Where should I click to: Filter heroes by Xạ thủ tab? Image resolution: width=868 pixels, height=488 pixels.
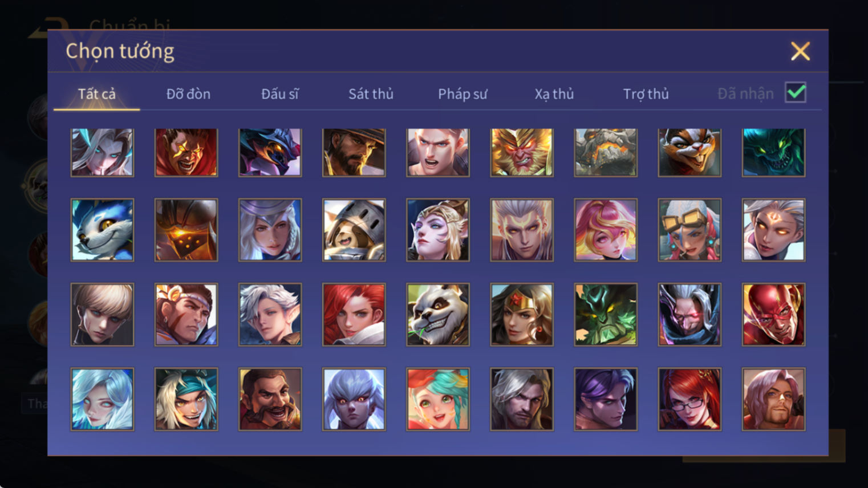554,93
